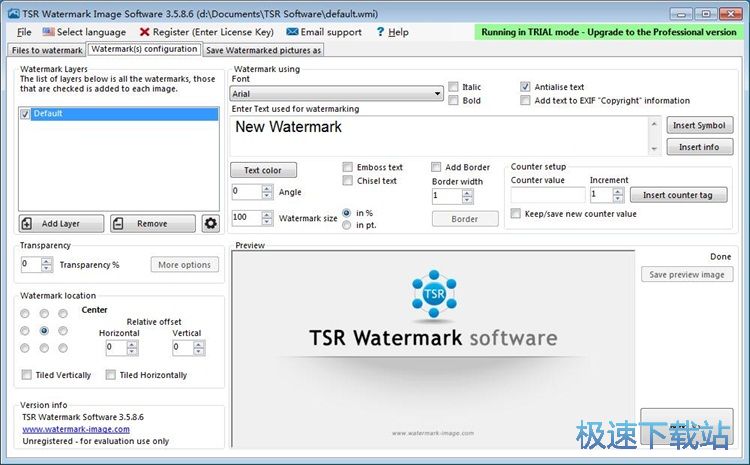Click the TRIAL mode upgrade banner
The height and width of the screenshot is (465, 750).
608,32
